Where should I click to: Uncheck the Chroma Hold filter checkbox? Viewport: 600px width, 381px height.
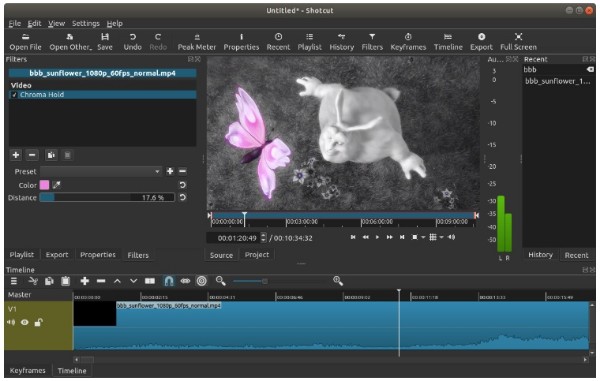coord(14,95)
